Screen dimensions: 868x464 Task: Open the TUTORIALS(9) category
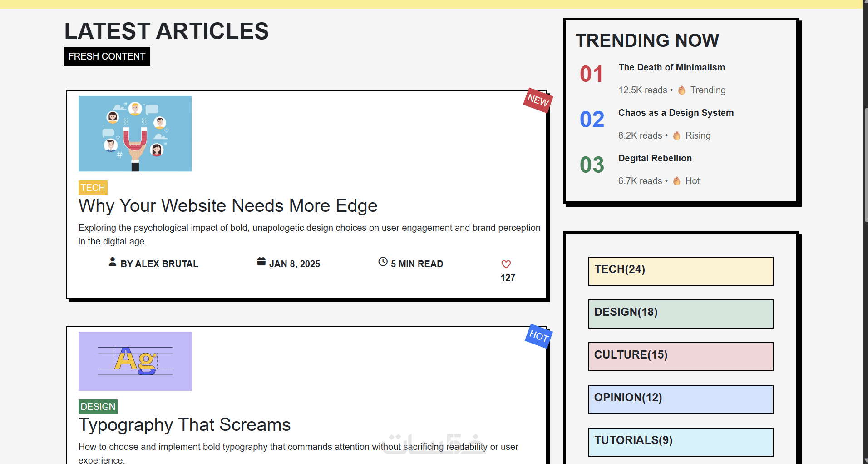coord(681,442)
